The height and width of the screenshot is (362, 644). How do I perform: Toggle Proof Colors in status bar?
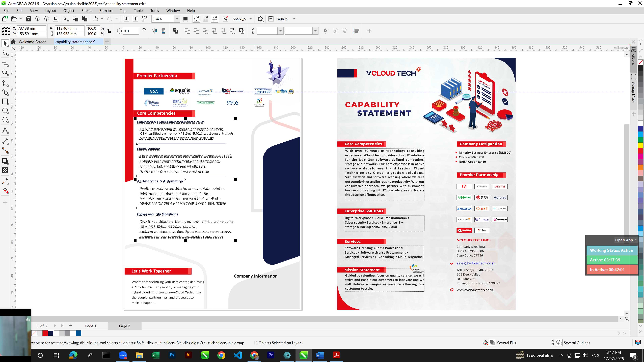[638, 343]
